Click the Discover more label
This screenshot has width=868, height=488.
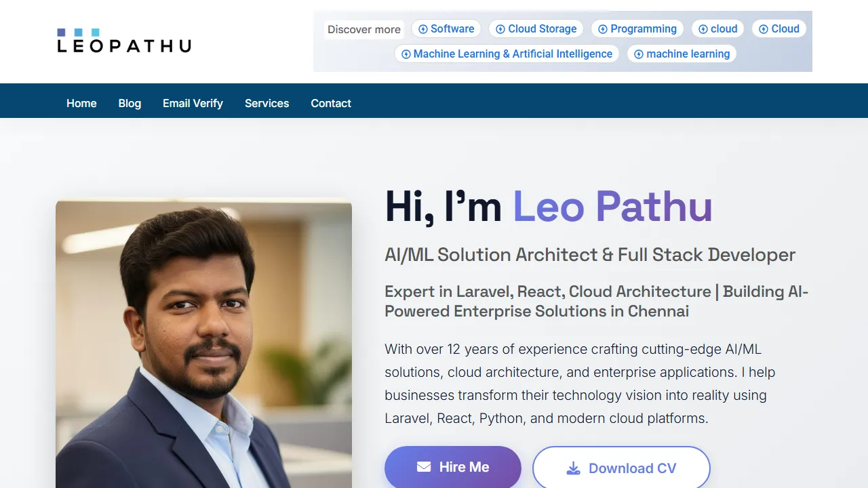(363, 29)
